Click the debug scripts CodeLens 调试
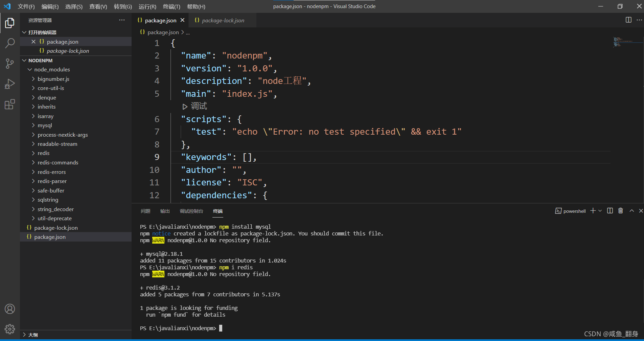Screen dimensions: 644x341 pos(195,106)
